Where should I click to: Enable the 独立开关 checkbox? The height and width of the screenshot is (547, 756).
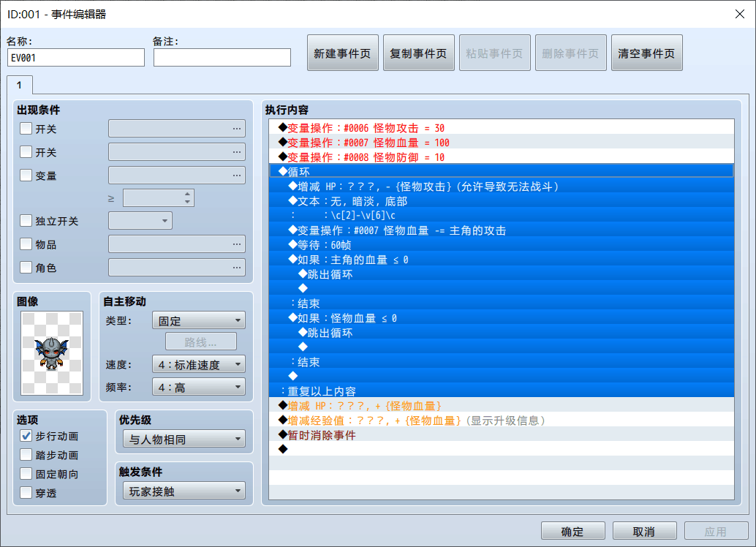[x=26, y=221]
